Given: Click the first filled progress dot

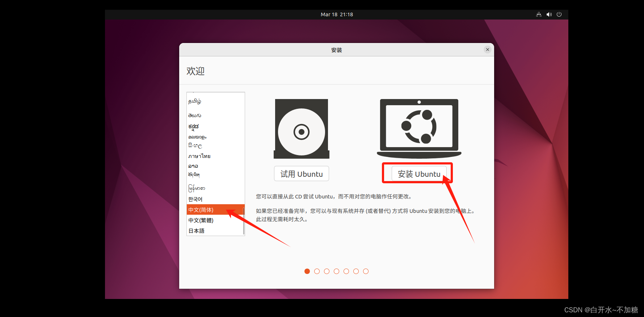Looking at the screenshot, I should pos(307,271).
